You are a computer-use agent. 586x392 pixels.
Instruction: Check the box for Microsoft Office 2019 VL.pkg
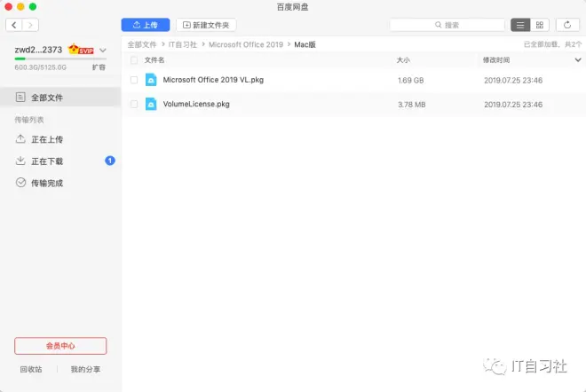134,80
